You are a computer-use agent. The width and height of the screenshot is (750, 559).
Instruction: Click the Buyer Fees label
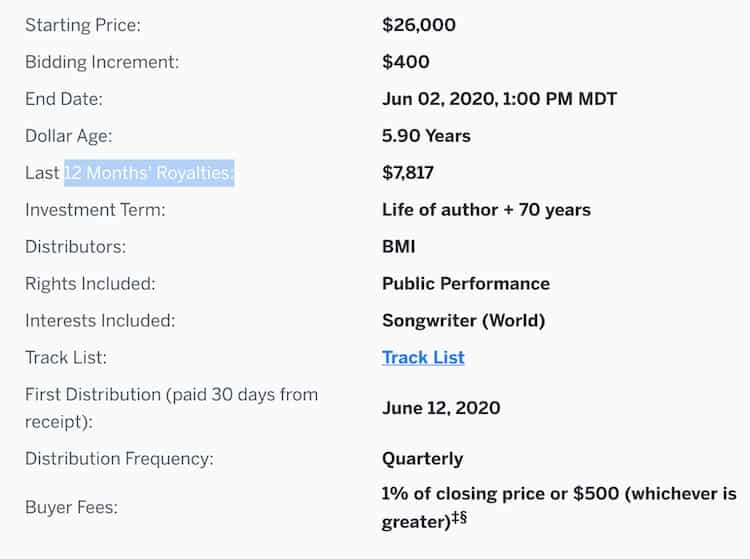pyautogui.click(x=71, y=507)
